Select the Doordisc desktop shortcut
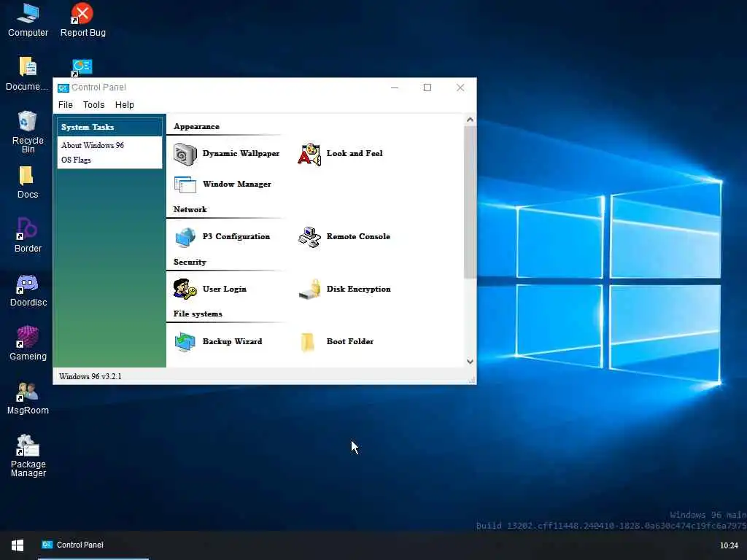Viewport: 747px width, 560px height. [x=28, y=290]
